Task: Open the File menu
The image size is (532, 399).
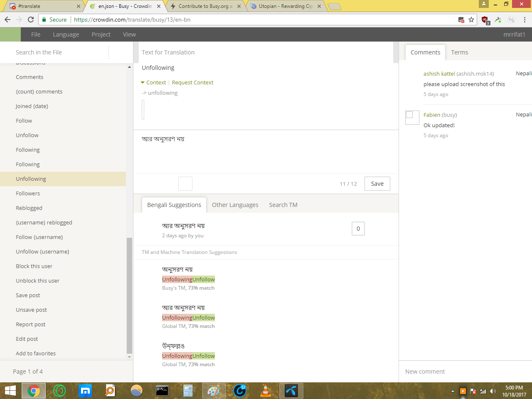Action: (x=36, y=34)
